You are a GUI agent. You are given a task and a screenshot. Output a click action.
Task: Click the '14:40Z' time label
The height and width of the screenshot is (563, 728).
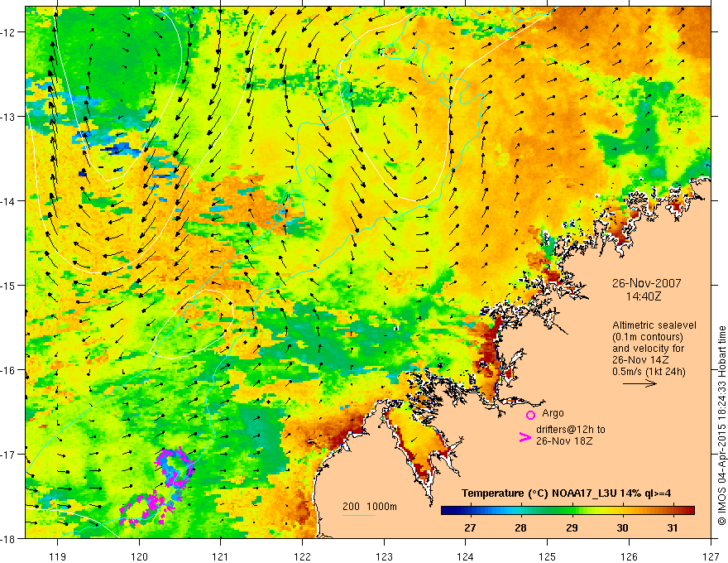[643, 296]
